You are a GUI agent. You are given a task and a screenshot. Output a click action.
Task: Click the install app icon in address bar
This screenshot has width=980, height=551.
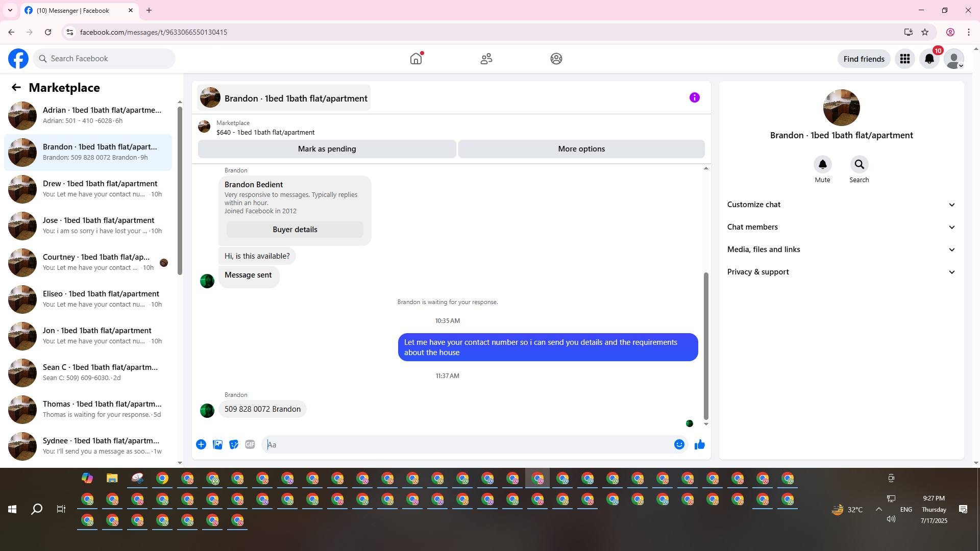(908, 32)
